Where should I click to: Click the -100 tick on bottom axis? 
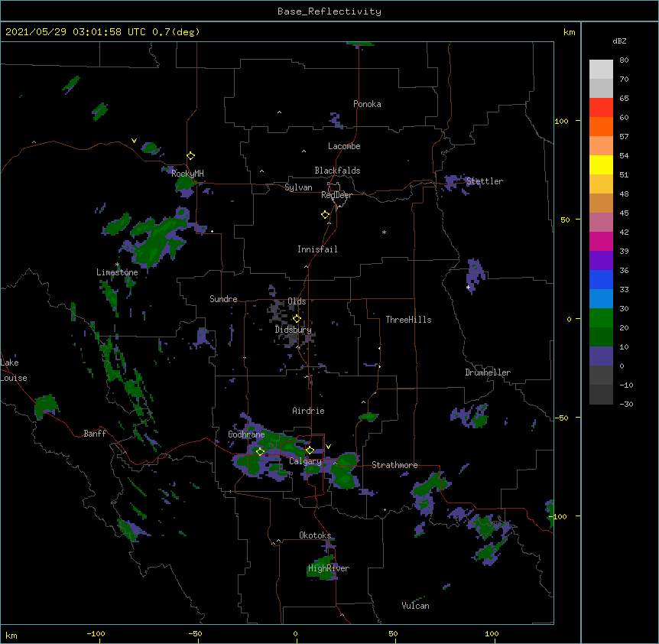click(x=96, y=633)
